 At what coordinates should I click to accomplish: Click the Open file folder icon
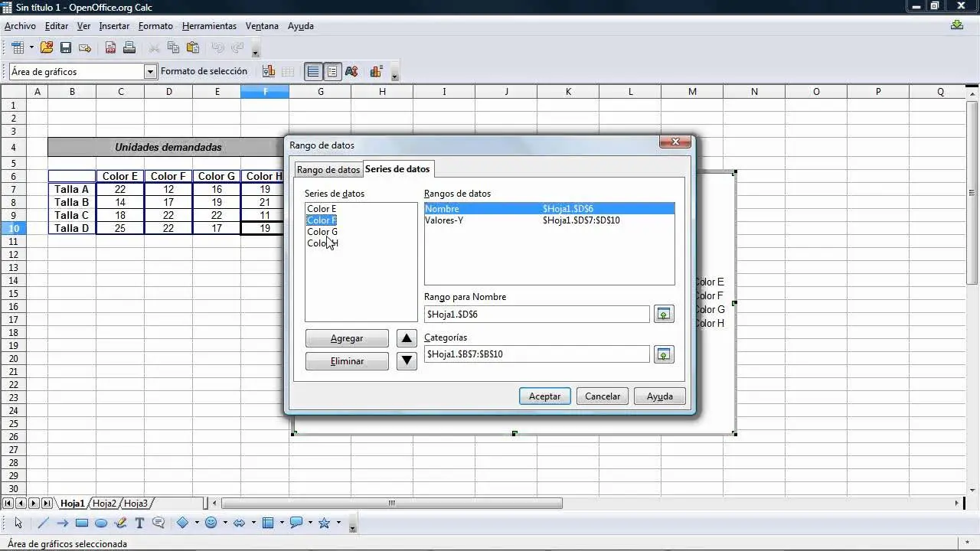pyautogui.click(x=47, y=47)
